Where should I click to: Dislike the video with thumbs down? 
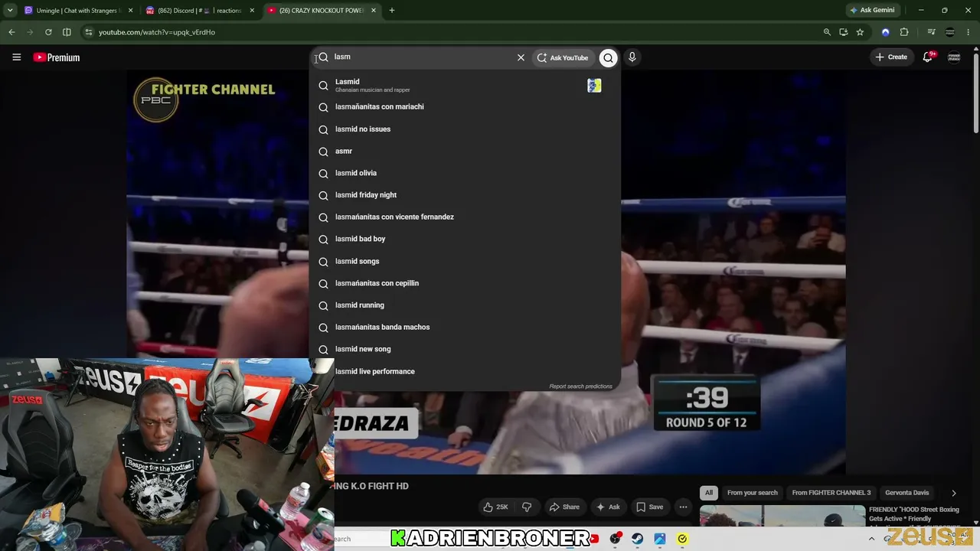click(x=527, y=507)
